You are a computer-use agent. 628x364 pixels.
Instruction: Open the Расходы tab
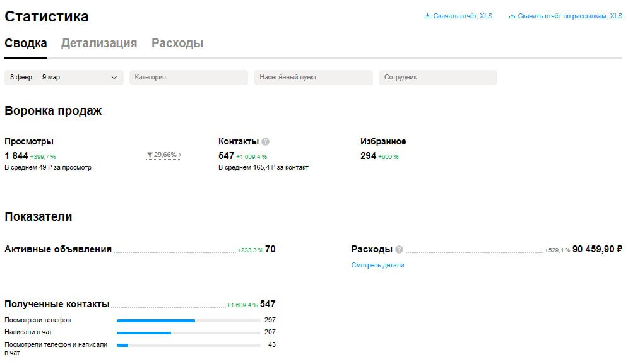coord(177,44)
